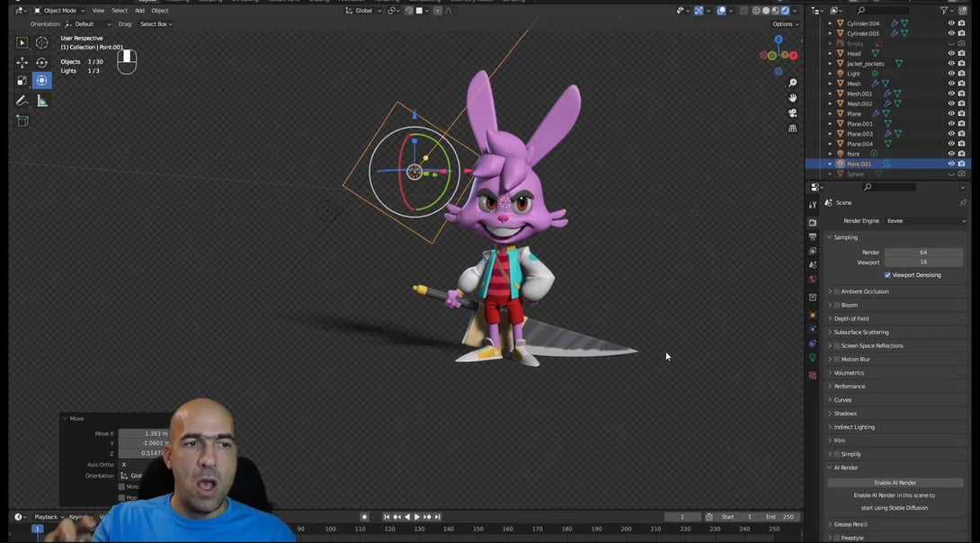Enable the Bloom checkbox

[837, 306]
